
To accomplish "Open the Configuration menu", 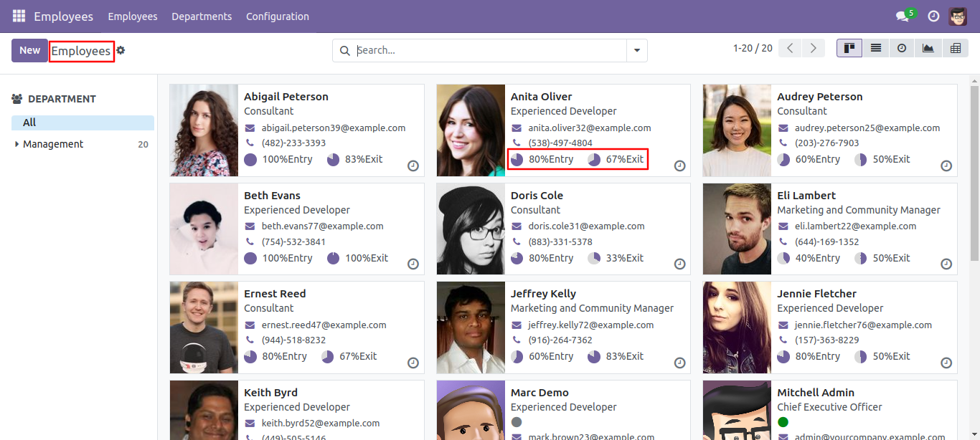I will click(x=278, y=16).
